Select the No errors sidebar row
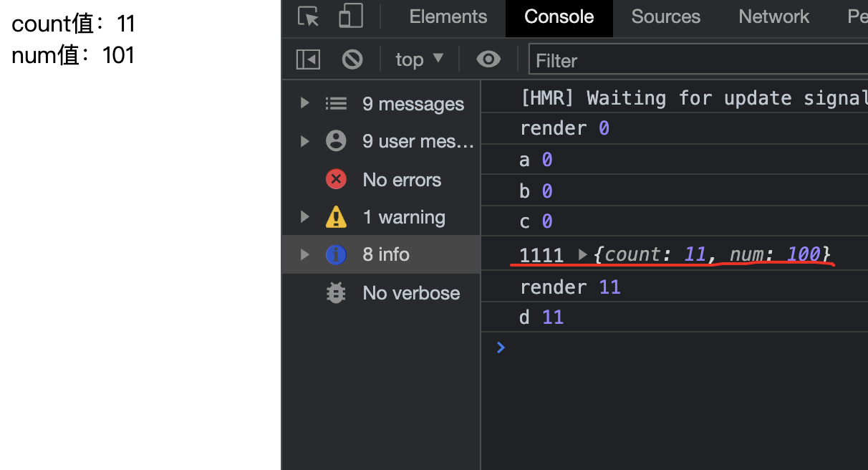This screenshot has height=470, width=868. tap(381, 179)
